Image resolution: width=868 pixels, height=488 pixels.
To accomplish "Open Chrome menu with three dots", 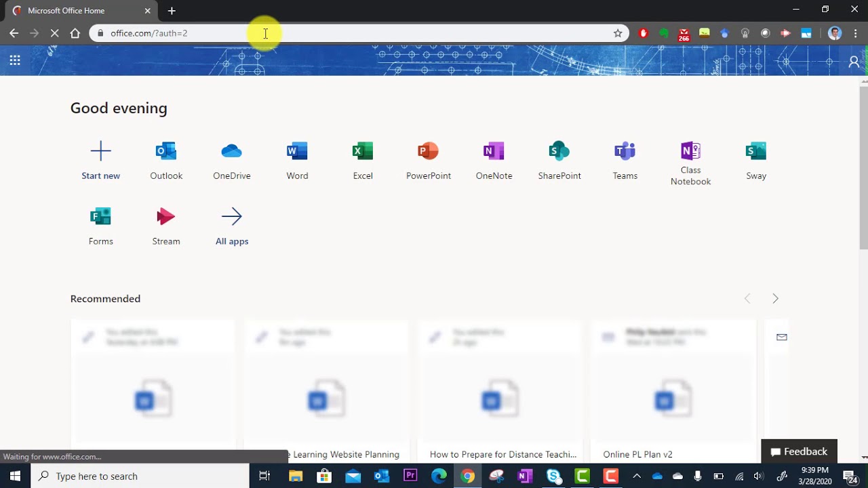I will pos(855,33).
